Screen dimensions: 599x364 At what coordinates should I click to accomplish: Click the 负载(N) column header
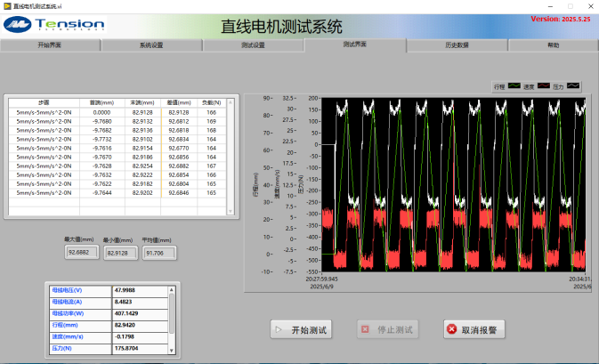pyautogui.click(x=212, y=102)
